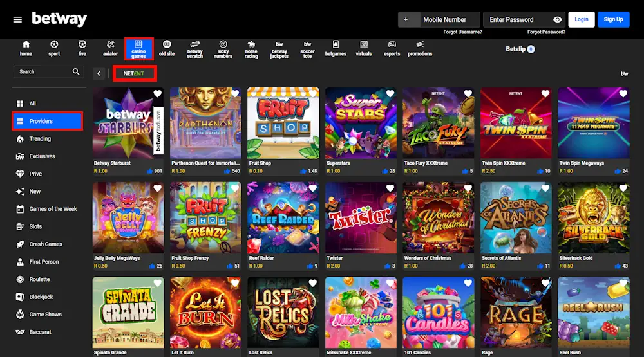
Task: Open Reef Raider game thumbnail
Action: [x=283, y=218]
